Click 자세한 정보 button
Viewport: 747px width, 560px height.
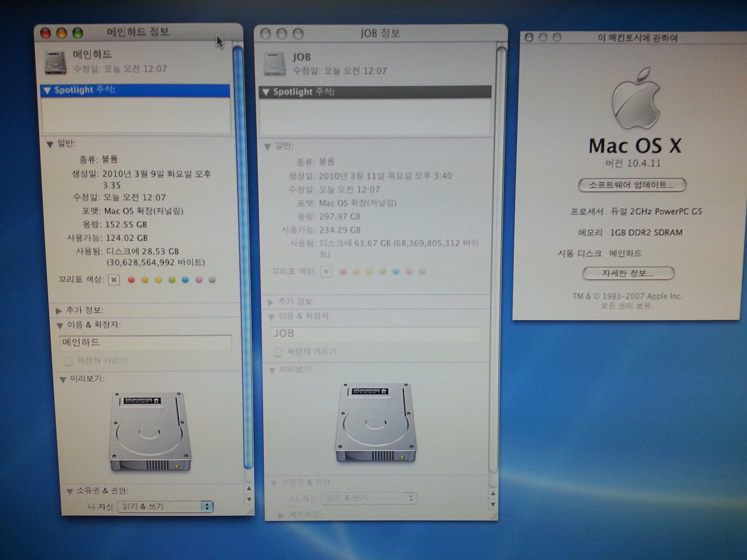click(628, 273)
